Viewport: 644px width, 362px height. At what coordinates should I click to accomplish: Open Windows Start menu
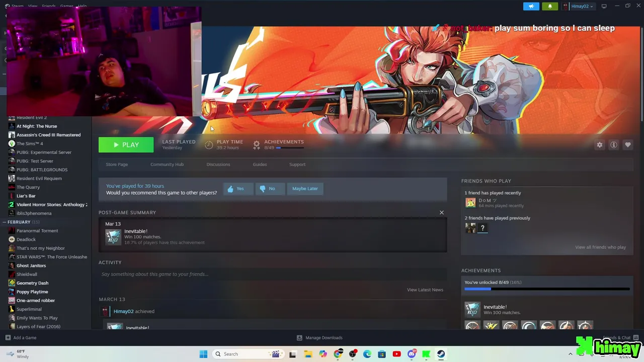(203, 354)
